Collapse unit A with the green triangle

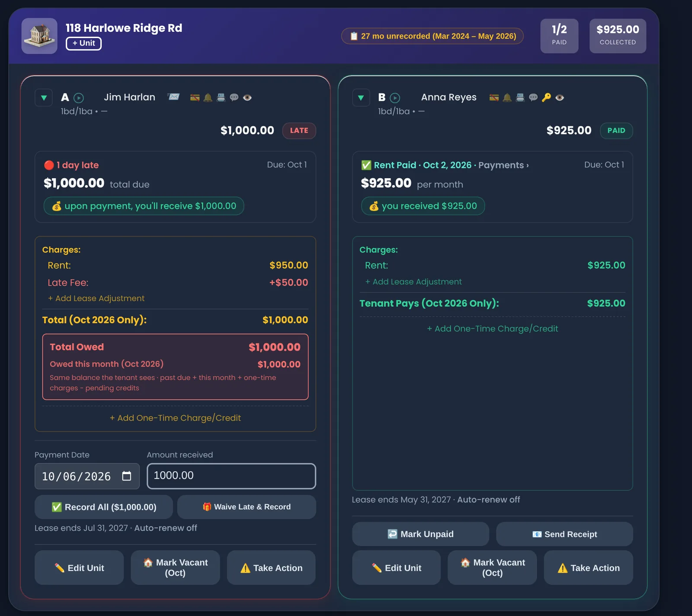(44, 98)
